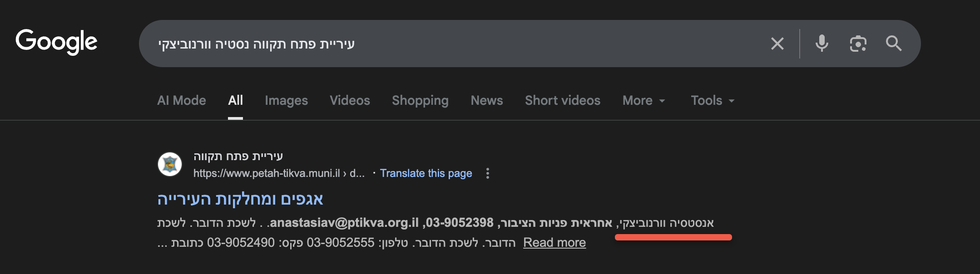Select the Images tab
The height and width of the screenshot is (274, 980).
pyautogui.click(x=286, y=100)
